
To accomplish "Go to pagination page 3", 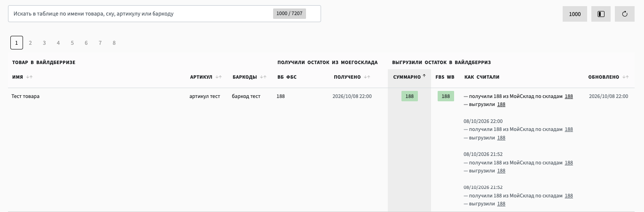I will (44, 43).
